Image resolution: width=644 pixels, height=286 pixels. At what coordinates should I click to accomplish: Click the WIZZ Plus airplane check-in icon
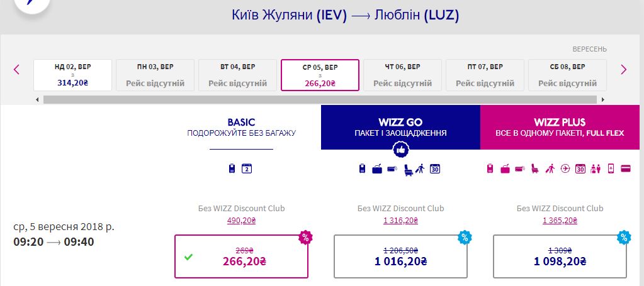[565, 168]
